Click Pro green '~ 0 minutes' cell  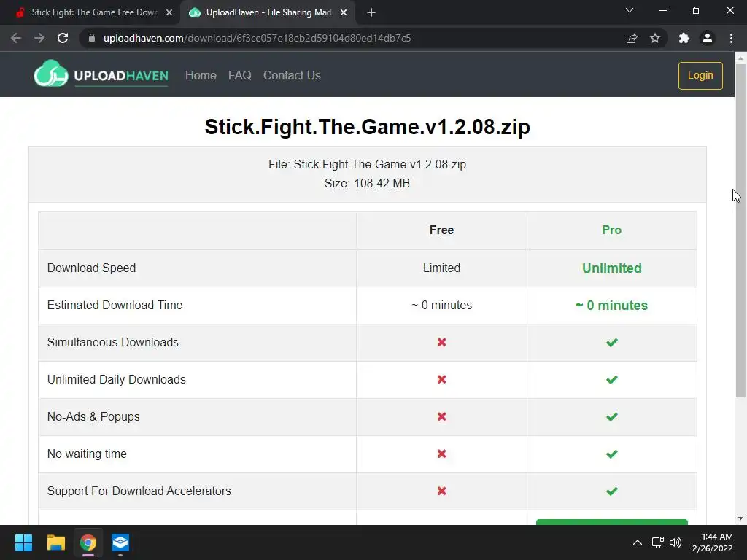[612, 306]
